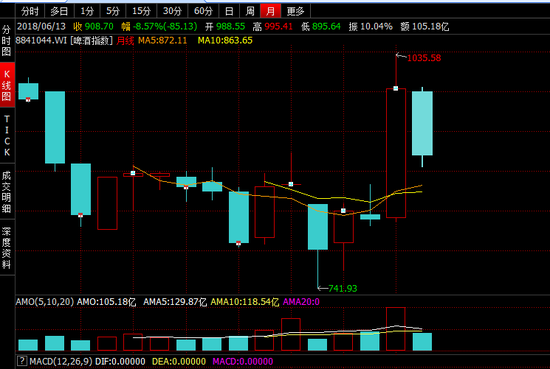550x369 pixels.
Task: Select the 30分 interval tab
Action: (172, 11)
